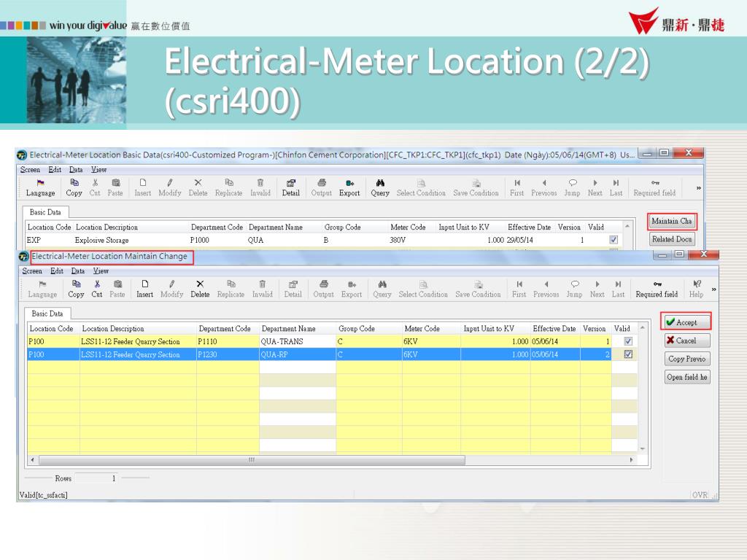Click Delete icon in Maintain Change toolbar
The width and height of the screenshot is (747, 560).
[200, 284]
